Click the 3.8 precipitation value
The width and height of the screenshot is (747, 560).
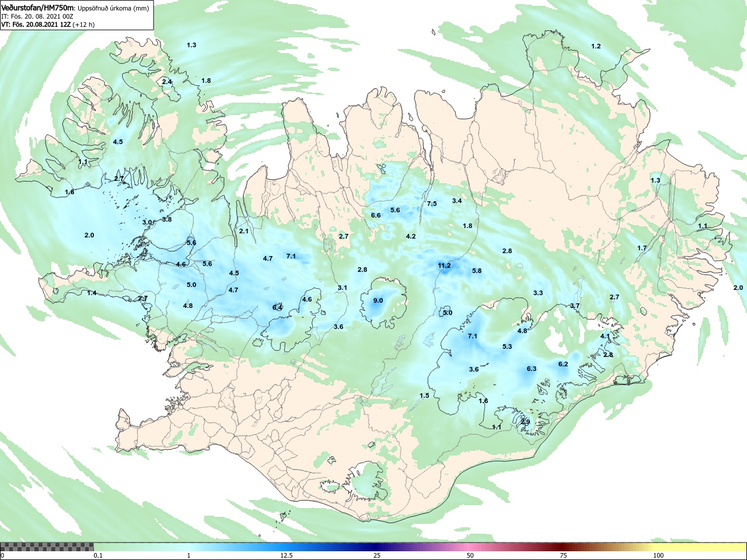click(167, 219)
